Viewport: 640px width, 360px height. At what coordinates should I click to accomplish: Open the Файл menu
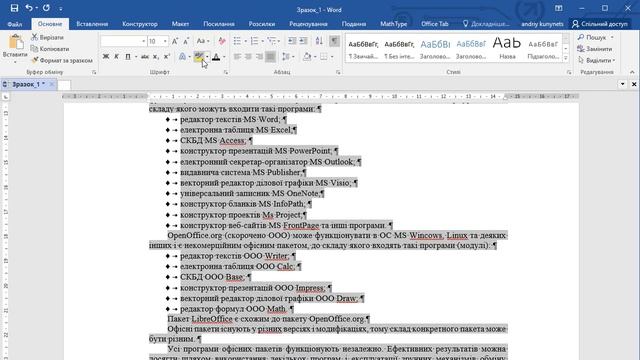(x=15, y=24)
